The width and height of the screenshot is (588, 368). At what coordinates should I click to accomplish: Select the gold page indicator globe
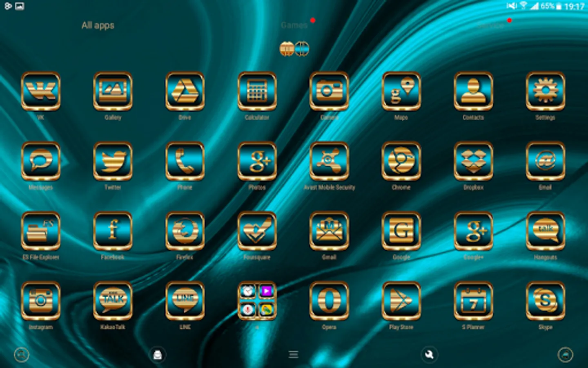pos(287,49)
